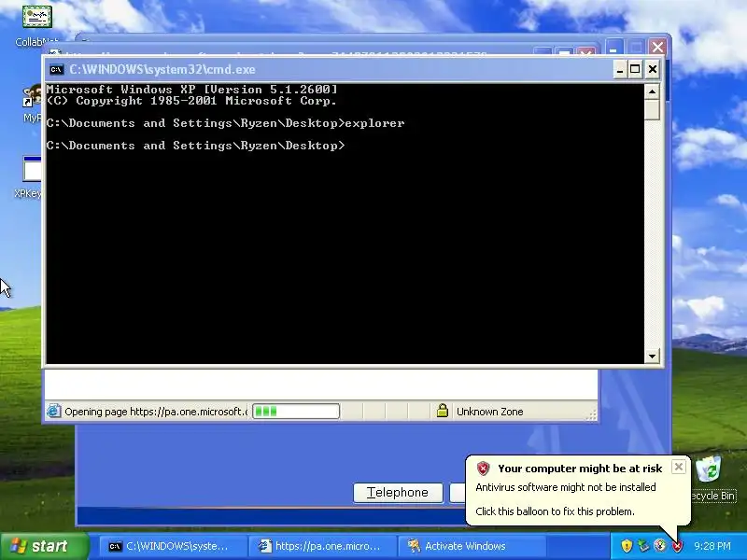Close the 'Your computer might be at risk' balloon
This screenshot has width=747, height=560.
(x=679, y=467)
